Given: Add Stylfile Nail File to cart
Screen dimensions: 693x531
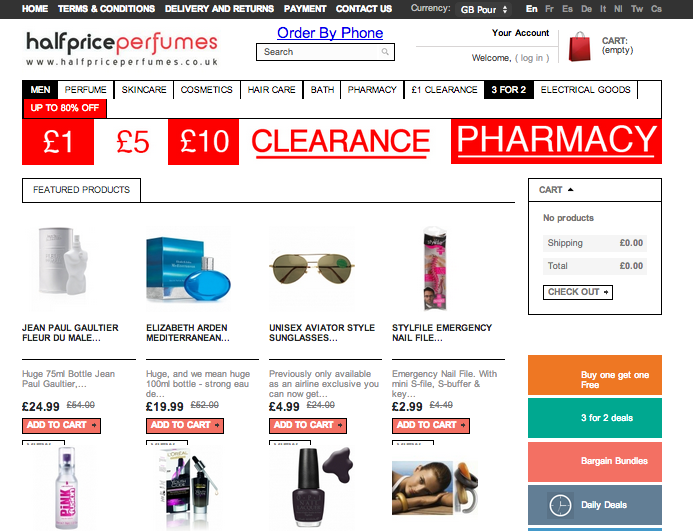Looking at the screenshot, I should [430, 425].
